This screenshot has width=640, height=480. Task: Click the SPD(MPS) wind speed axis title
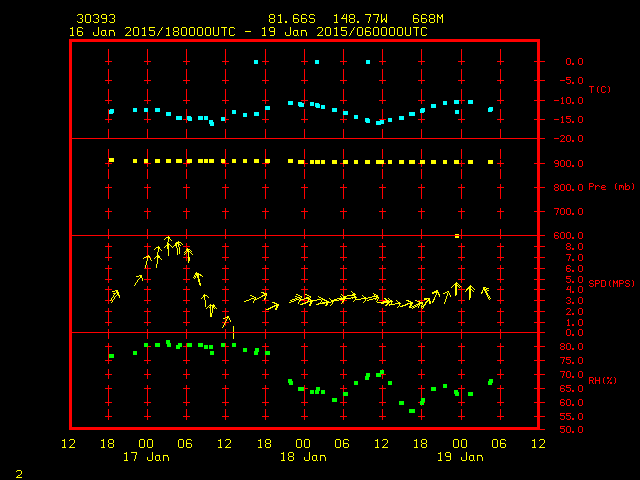pyautogui.click(x=611, y=283)
